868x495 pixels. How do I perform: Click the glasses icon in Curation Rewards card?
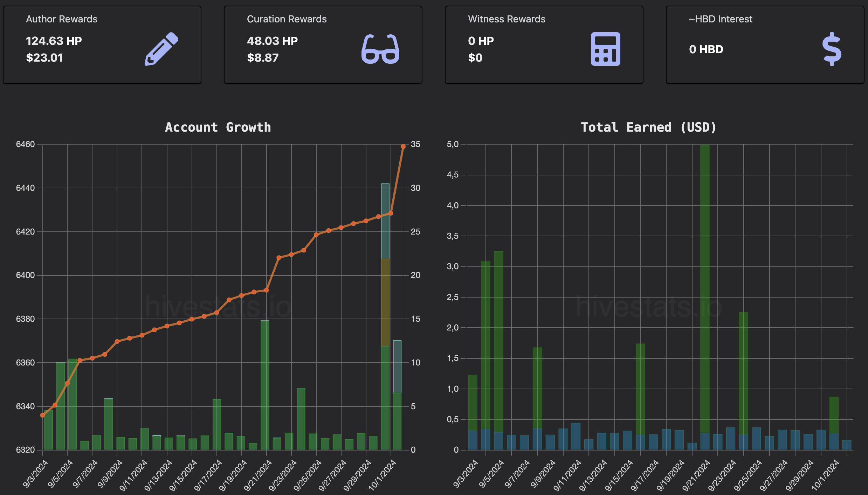(380, 49)
